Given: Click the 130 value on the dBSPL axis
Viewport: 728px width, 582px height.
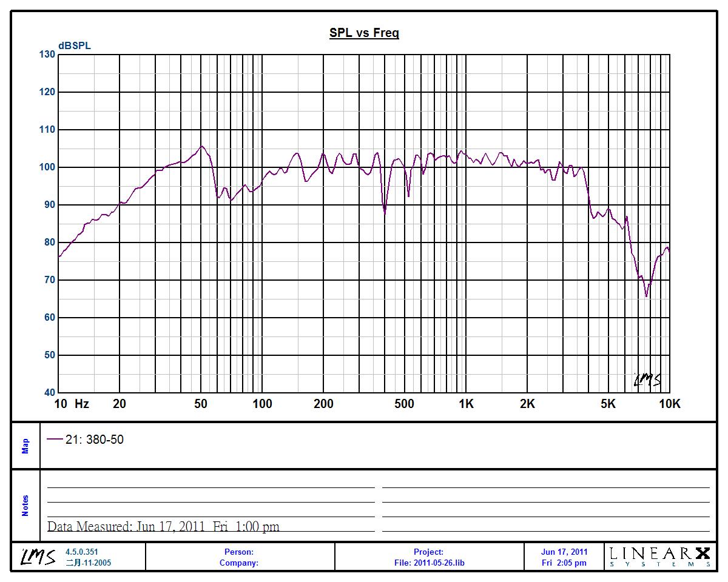Looking at the screenshot, I should 47,55.
